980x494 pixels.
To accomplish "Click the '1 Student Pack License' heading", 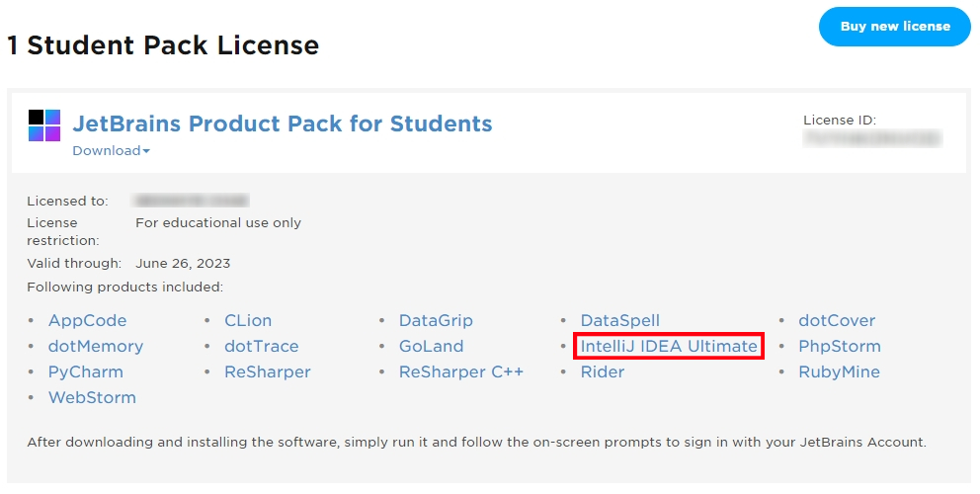I will pos(163,45).
